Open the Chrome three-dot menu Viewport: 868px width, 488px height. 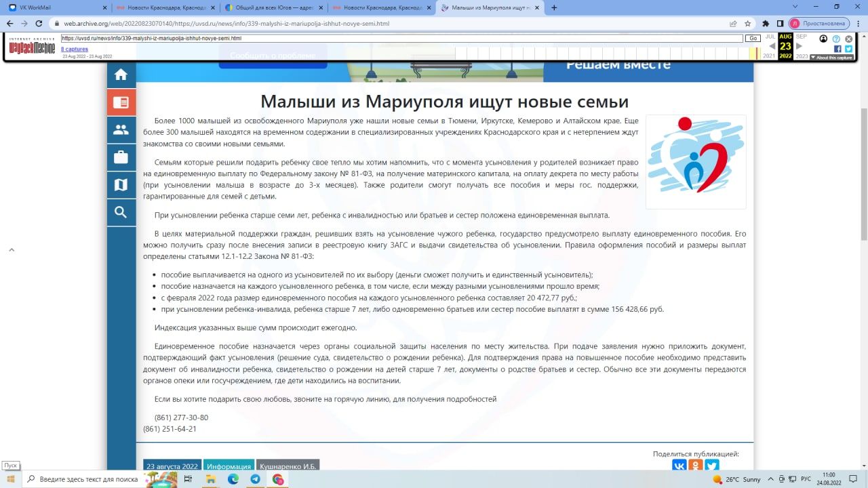coord(858,23)
